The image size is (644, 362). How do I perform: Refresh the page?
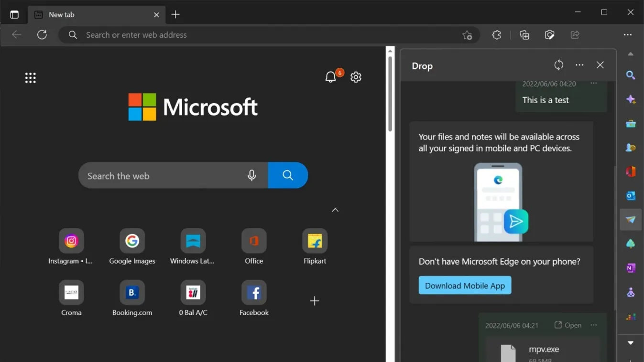tap(42, 35)
